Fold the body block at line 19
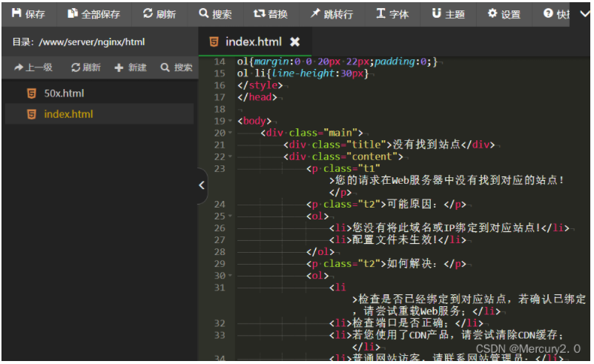This screenshot has height=364, width=594. pyautogui.click(x=230, y=121)
